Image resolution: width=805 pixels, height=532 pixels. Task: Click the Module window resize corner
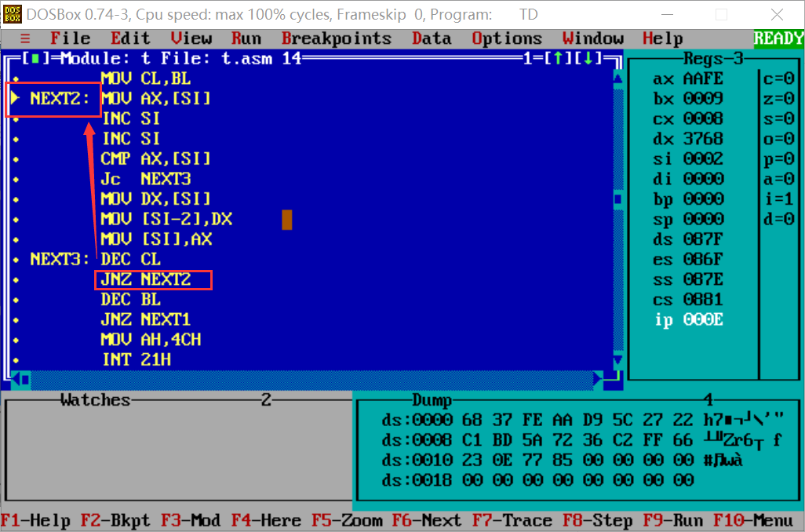point(614,380)
